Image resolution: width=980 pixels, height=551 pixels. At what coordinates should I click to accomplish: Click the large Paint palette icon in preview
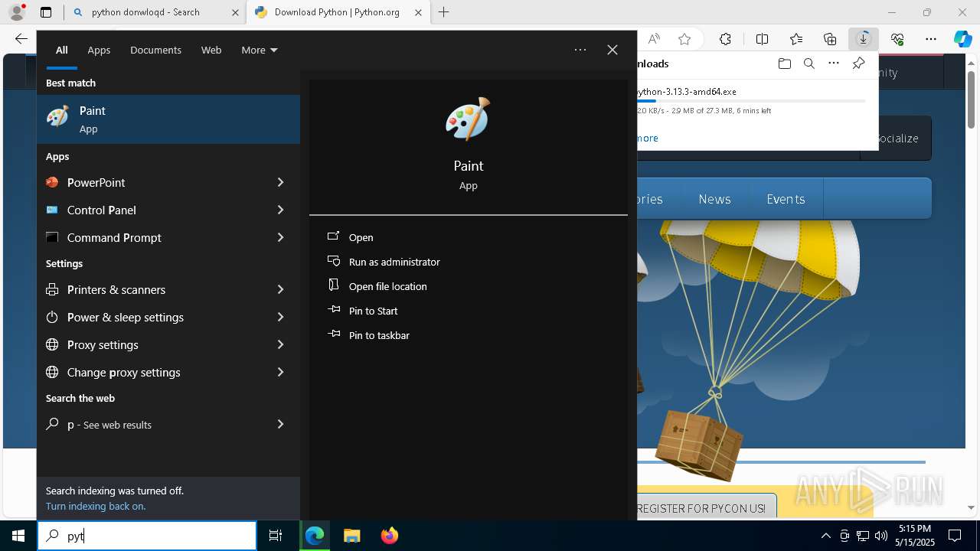pyautogui.click(x=468, y=119)
